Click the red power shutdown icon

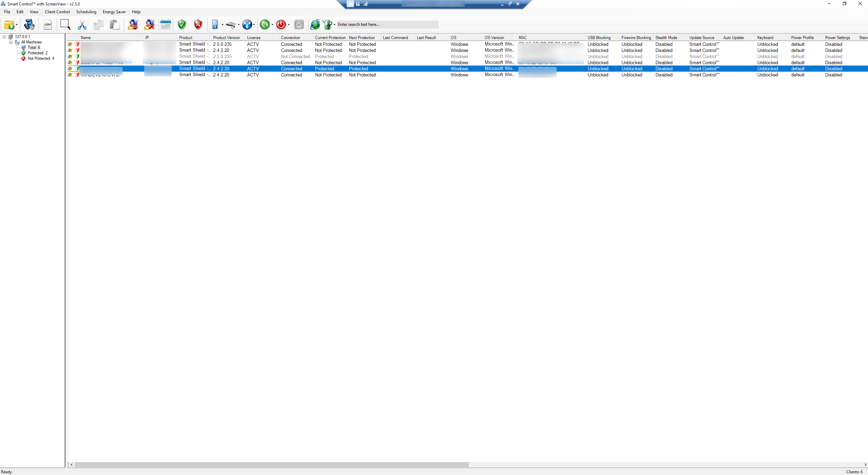(x=281, y=24)
